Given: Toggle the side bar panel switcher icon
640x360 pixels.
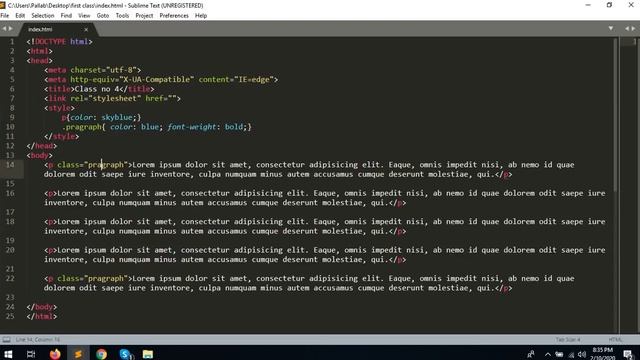Looking at the screenshot, I should (7, 339).
